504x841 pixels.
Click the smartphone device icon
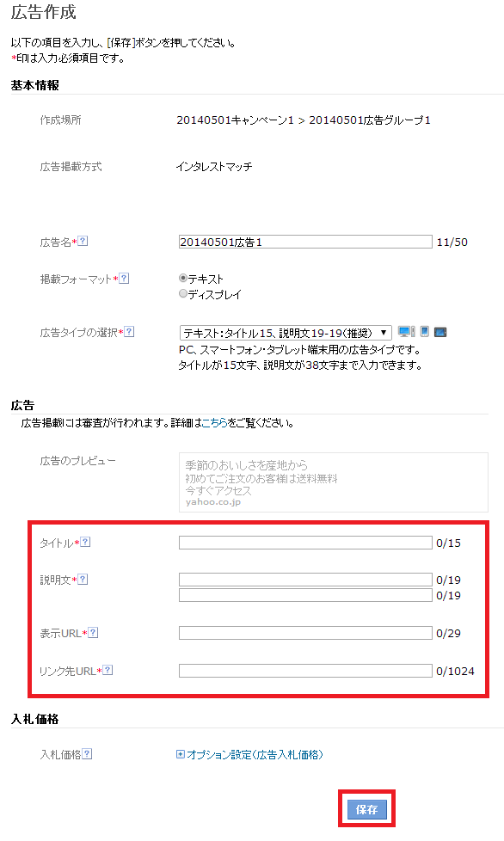point(425,332)
